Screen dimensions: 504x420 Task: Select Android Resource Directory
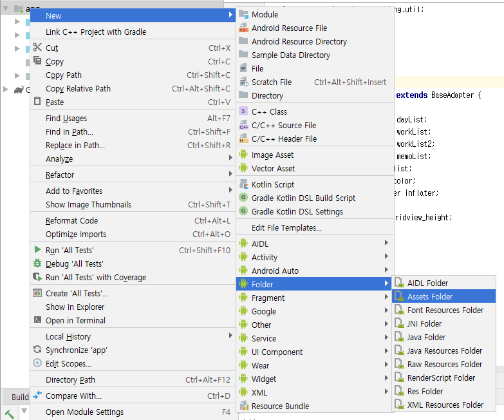point(315,41)
